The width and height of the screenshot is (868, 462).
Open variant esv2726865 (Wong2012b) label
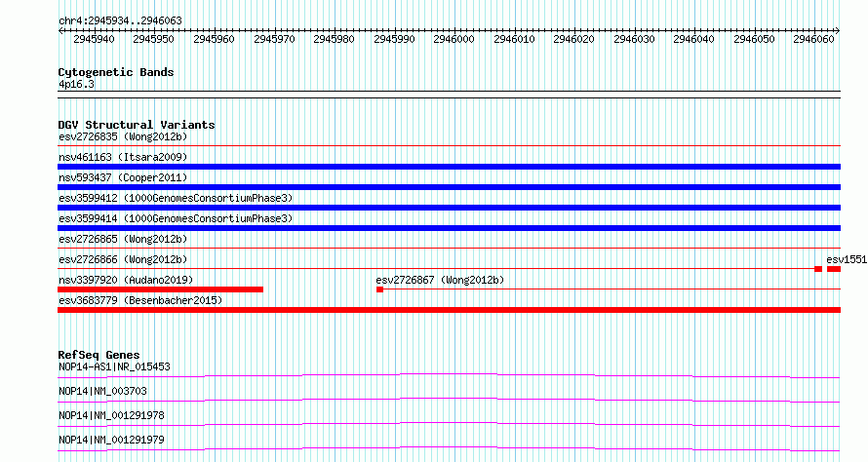coord(123,239)
